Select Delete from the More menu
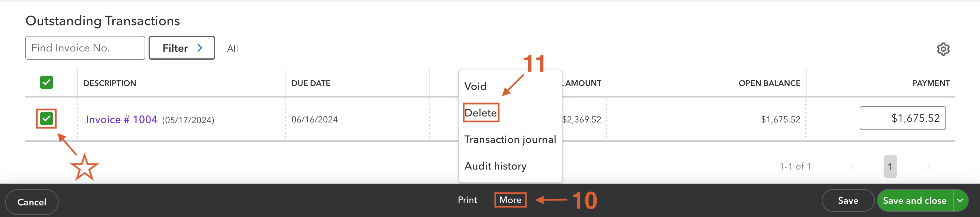Viewport: 980px width, 217px height. 480,112
